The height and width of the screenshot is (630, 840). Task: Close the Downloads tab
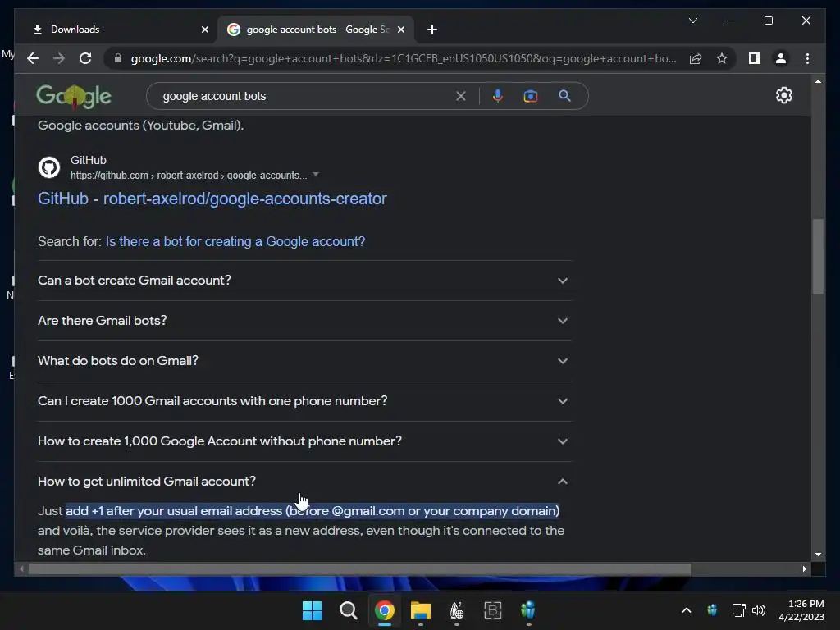(x=204, y=30)
